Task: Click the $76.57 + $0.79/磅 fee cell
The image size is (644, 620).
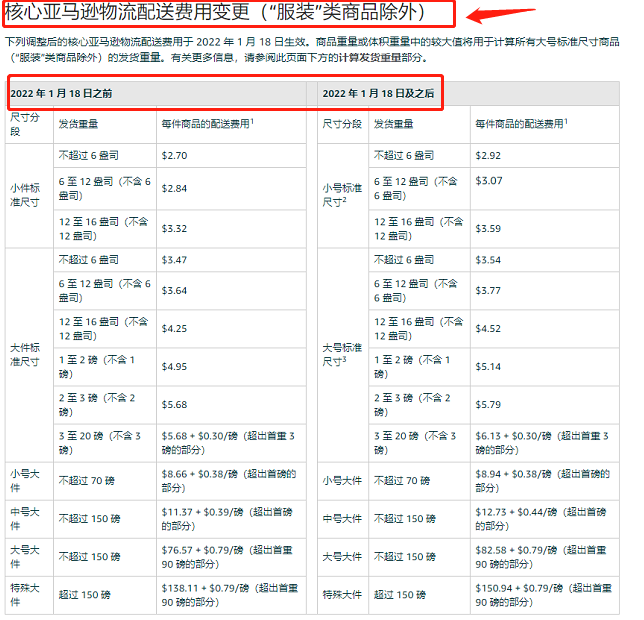Action: pyautogui.click(x=231, y=557)
